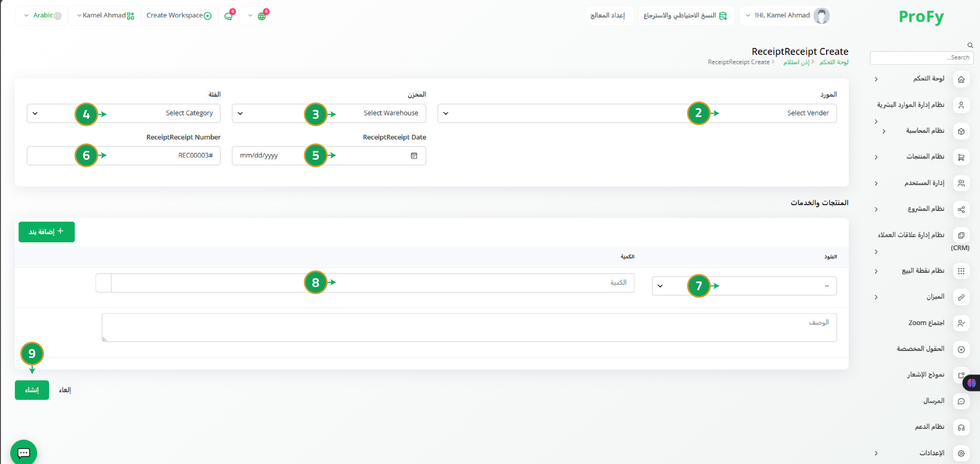Open نظام نقطة البيع menu item

[923, 271]
